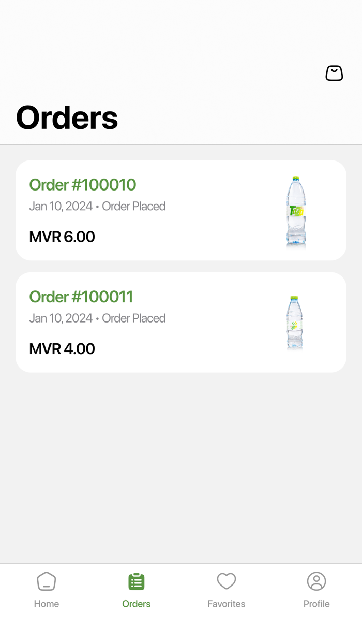362x644 pixels.
Task: Tap the Profile person icon
Action: 316,581
